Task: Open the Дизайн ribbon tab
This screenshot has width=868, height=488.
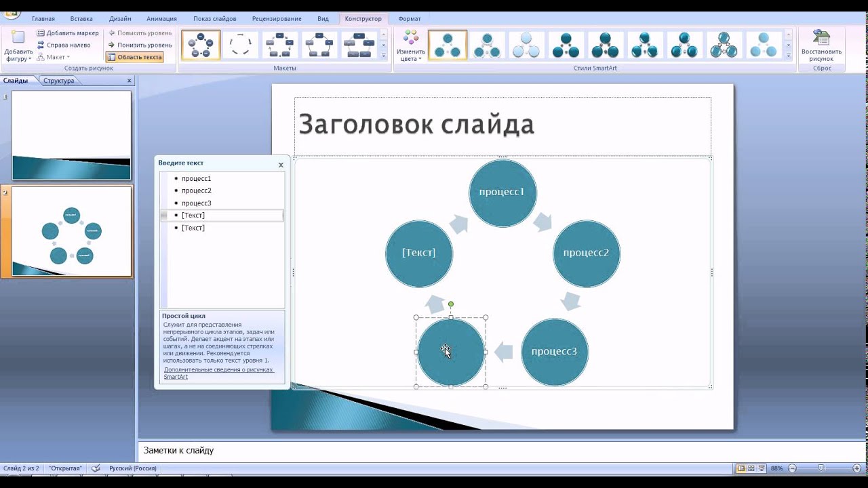Action: coord(120,19)
